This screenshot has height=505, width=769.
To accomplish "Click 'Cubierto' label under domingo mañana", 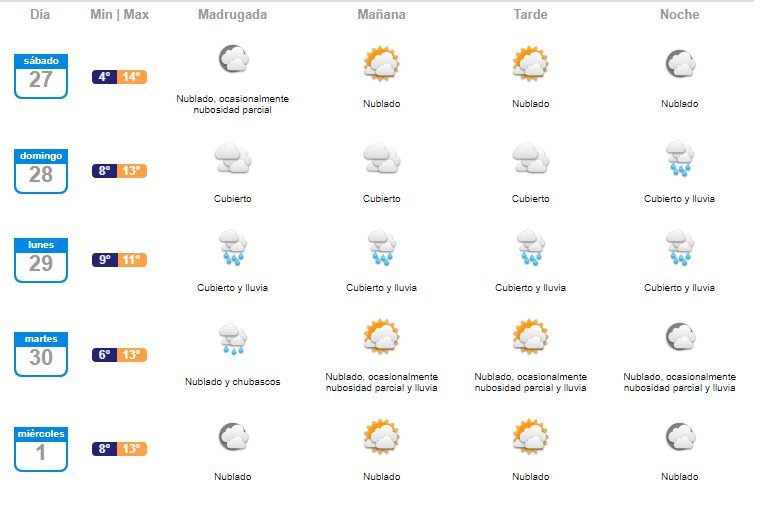I will click(382, 199).
